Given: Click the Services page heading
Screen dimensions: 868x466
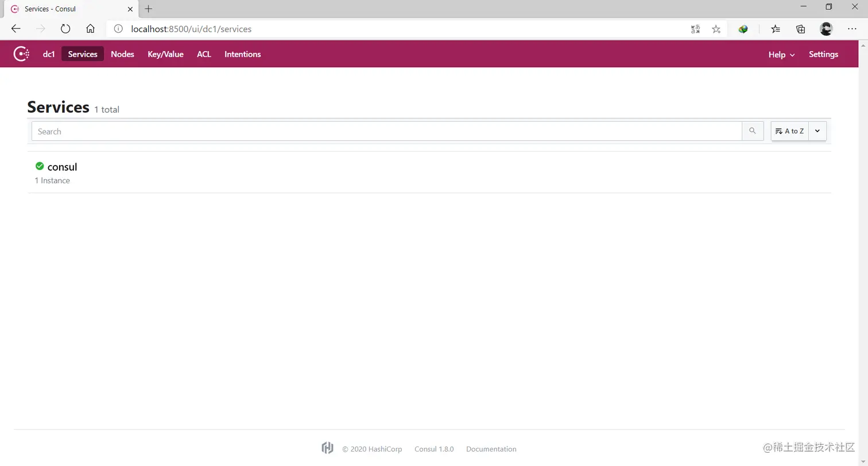Looking at the screenshot, I should coord(58,107).
